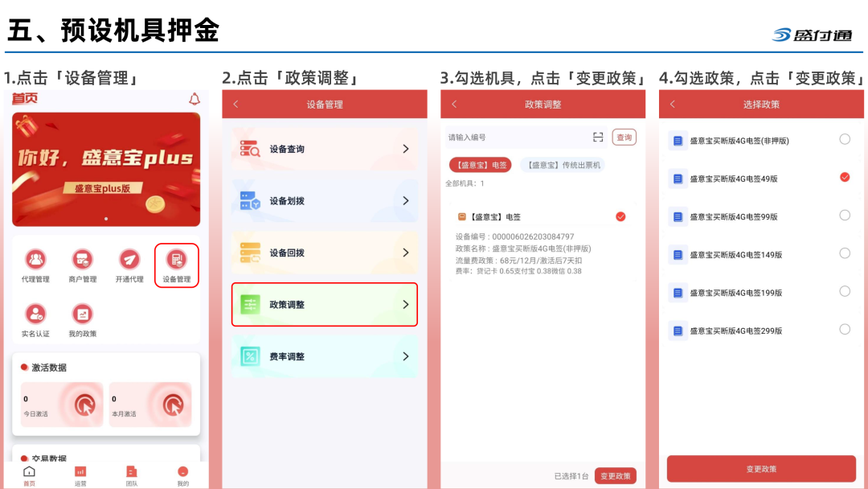Expand 设备回拨 chevron arrow

coord(406,253)
